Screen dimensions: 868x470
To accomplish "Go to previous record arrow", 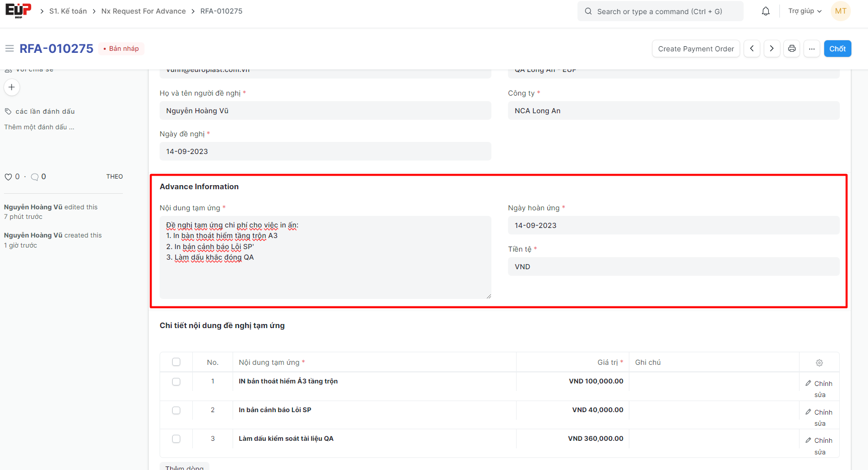I will [752, 49].
